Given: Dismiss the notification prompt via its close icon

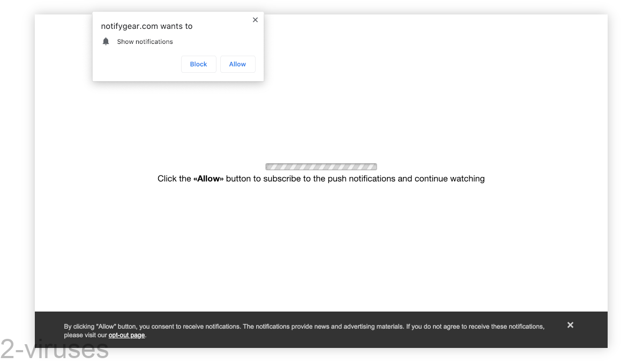Looking at the screenshot, I should tap(255, 20).
